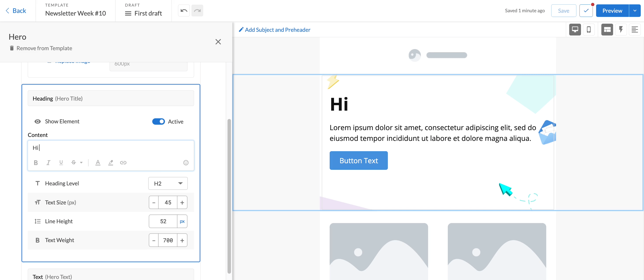This screenshot has width=644, height=280.
Task: Click the Hero Title heading content input field
Action: coord(110,147)
